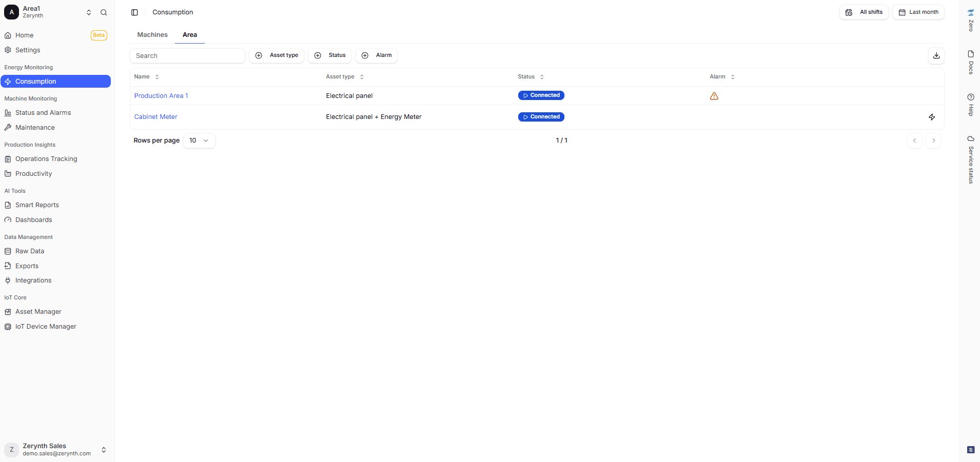Open the All shifts filter
This screenshot has height=462, width=980.
[864, 12]
